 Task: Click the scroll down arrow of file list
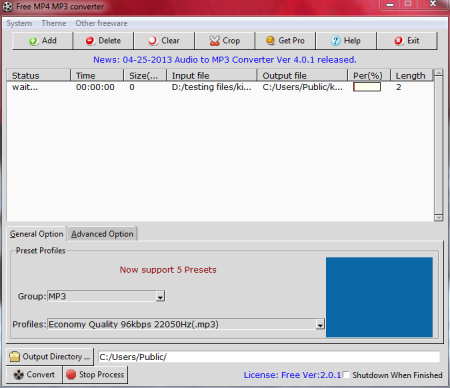point(439,218)
